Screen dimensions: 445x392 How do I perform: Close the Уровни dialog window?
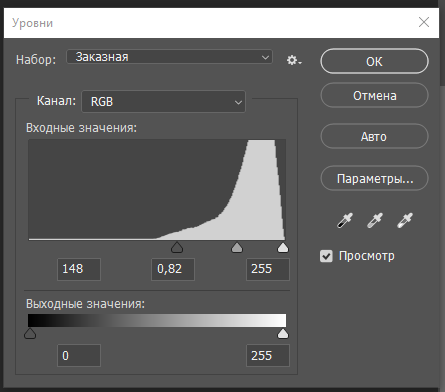pos(424,22)
